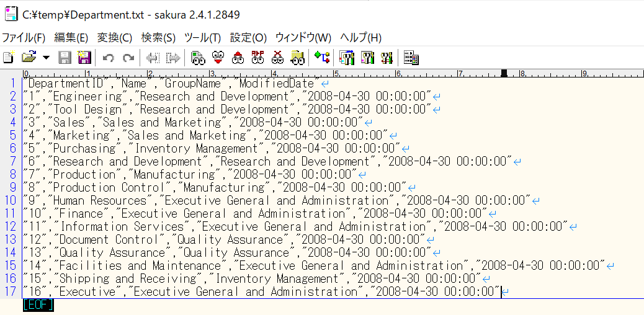Open the common settings icon
This screenshot has width=644, height=315.
click(387, 58)
